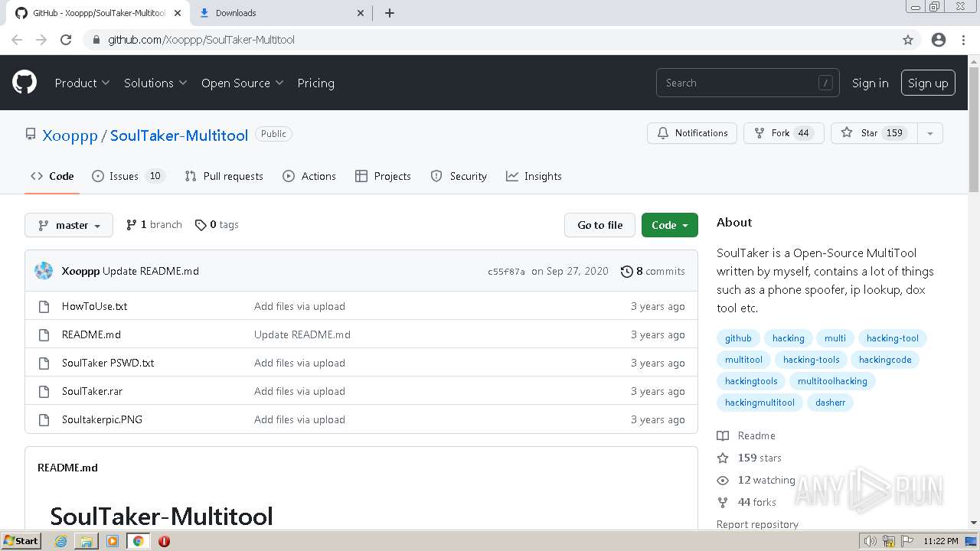Open File Explorer from taskbar
The height and width of the screenshot is (551, 980).
[87, 541]
